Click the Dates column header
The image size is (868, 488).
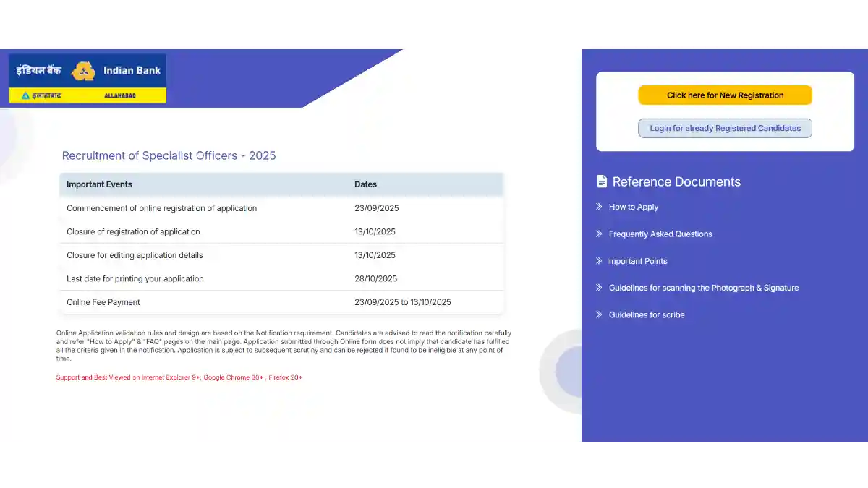click(365, 184)
